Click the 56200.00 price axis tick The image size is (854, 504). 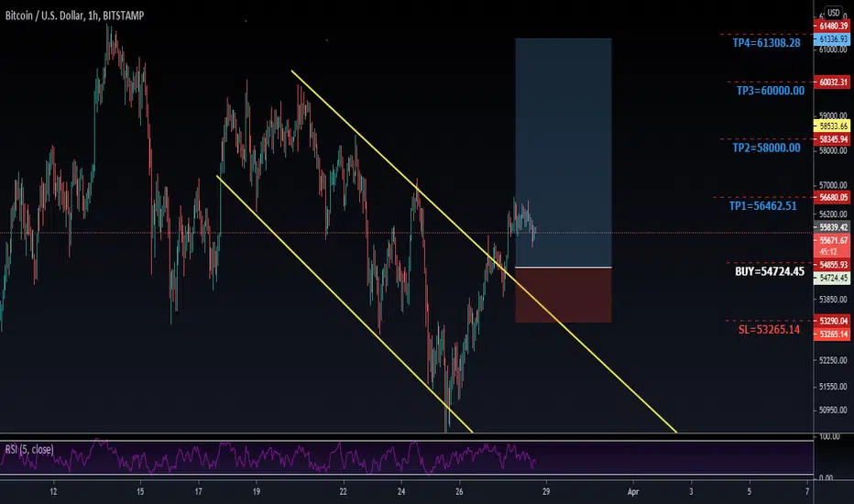833,214
